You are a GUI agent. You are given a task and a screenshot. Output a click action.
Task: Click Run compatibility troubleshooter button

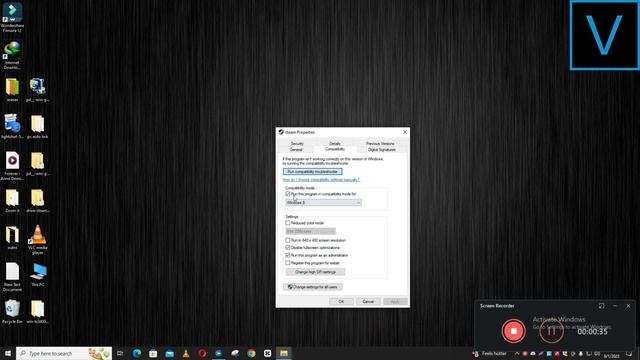[313, 171]
